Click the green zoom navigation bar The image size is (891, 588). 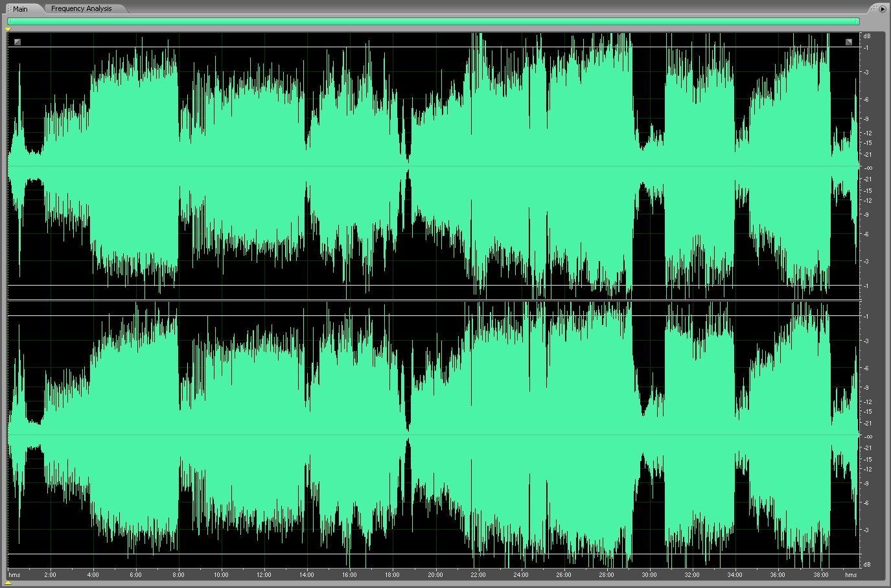pos(433,21)
